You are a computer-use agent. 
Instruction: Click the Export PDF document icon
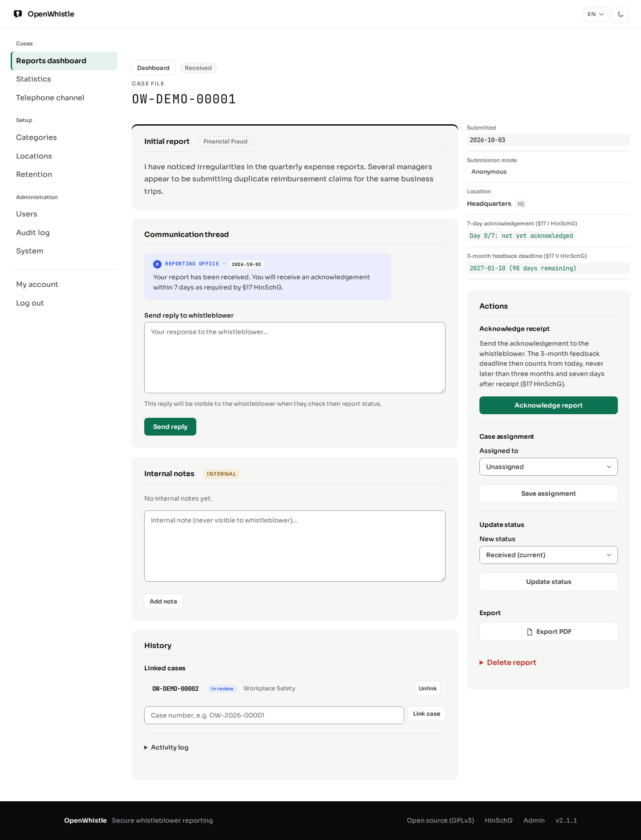[530, 632]
